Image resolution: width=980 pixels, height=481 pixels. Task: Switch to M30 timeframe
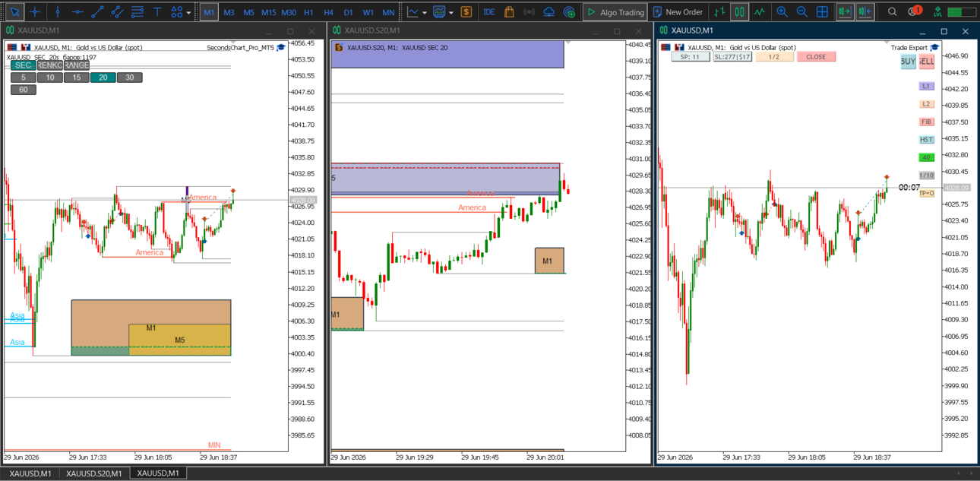coord(289,12)
